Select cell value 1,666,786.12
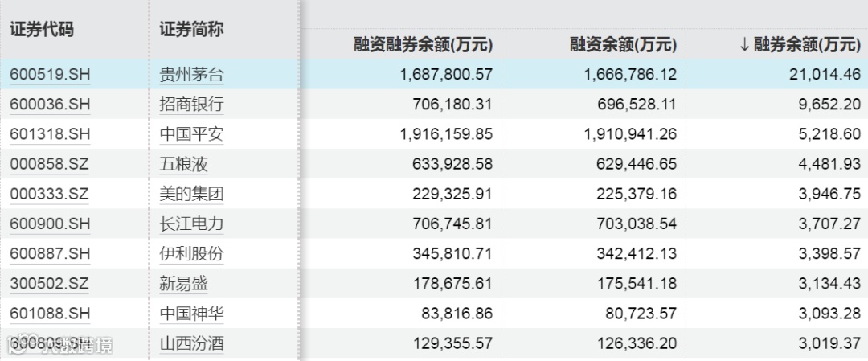 coord(630,75)
